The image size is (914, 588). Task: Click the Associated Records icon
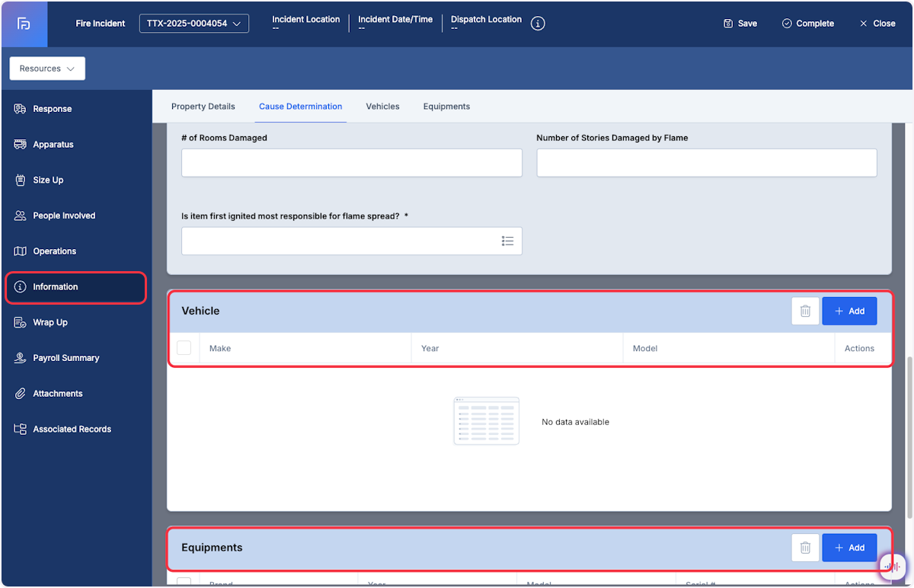(x=21, y=429)
